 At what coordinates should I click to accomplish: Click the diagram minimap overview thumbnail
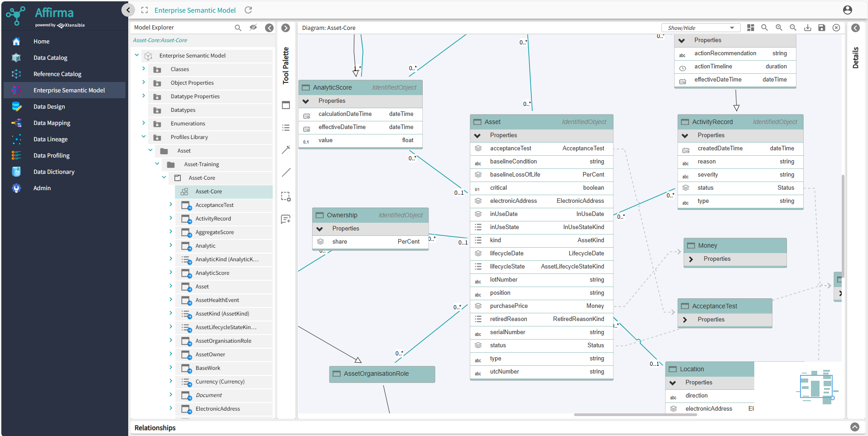tap(817, 387)
